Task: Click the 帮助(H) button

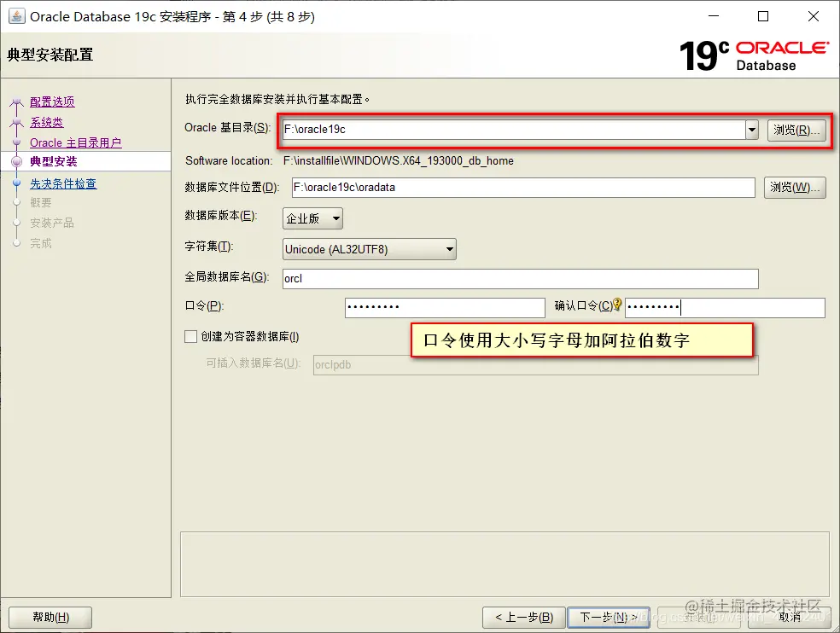Action: tap(50, 617)
